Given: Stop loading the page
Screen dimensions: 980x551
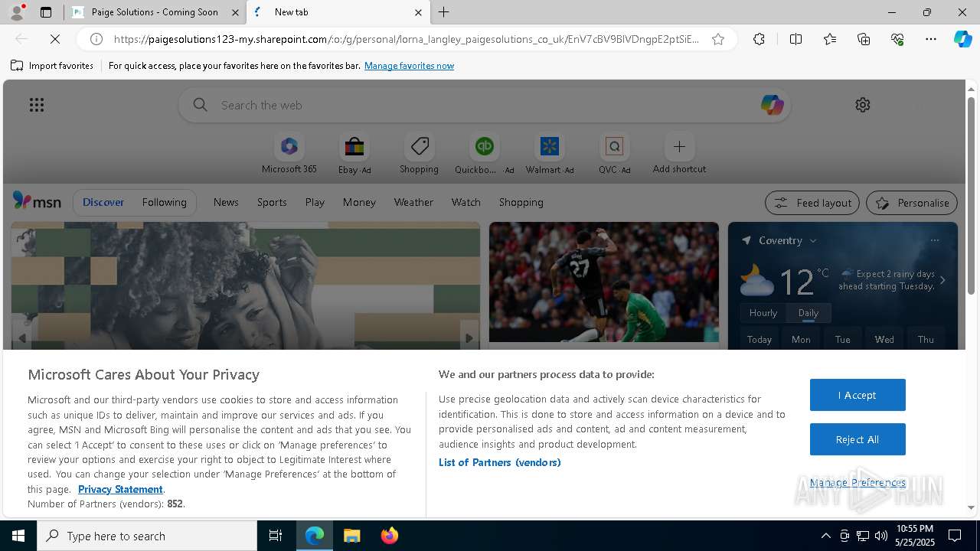Looking at the screenshot, I should tap(55, 39).
